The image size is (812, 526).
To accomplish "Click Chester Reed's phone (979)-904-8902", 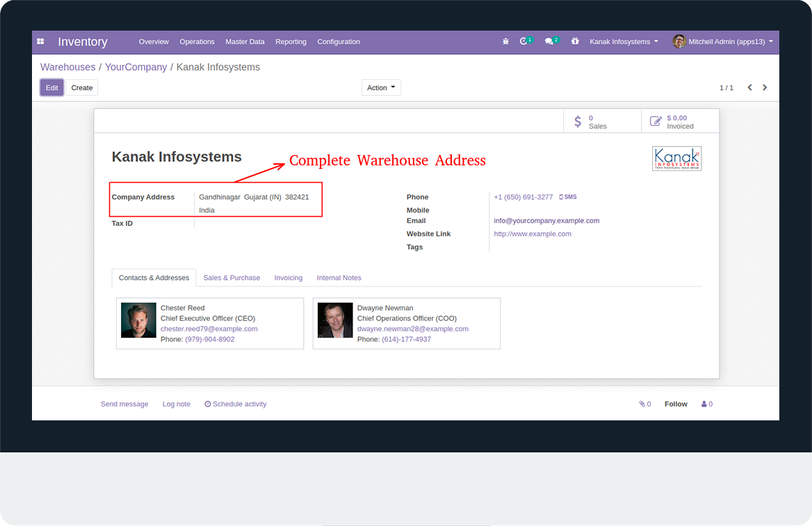I will [x=210, y=339].
